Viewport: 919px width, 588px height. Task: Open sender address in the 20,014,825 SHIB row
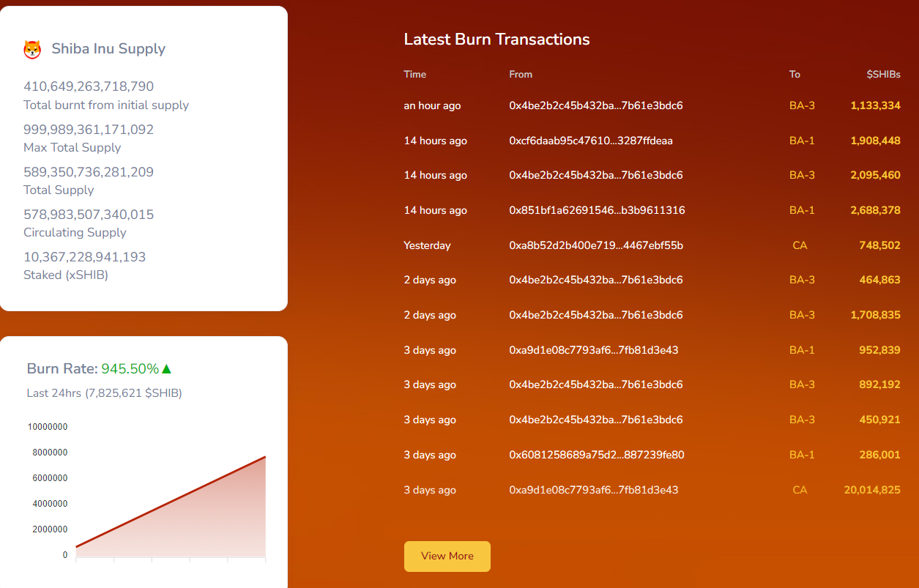click(x=594, y=490)
